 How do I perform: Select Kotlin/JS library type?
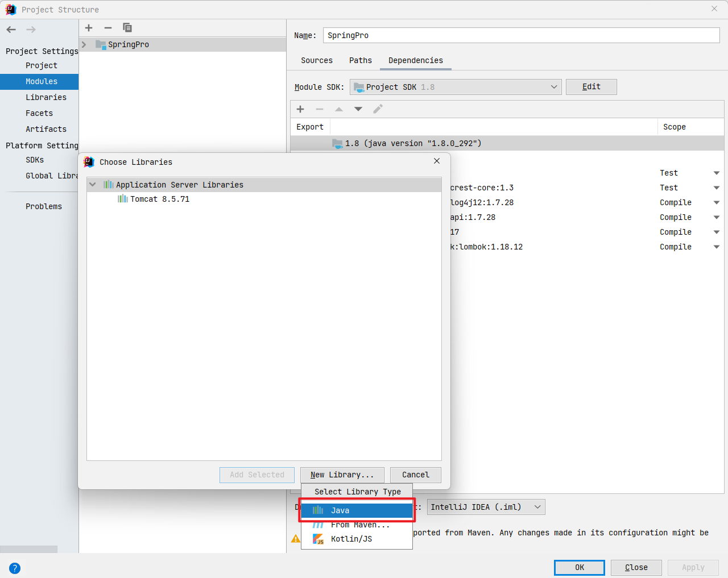coord(357,539)
